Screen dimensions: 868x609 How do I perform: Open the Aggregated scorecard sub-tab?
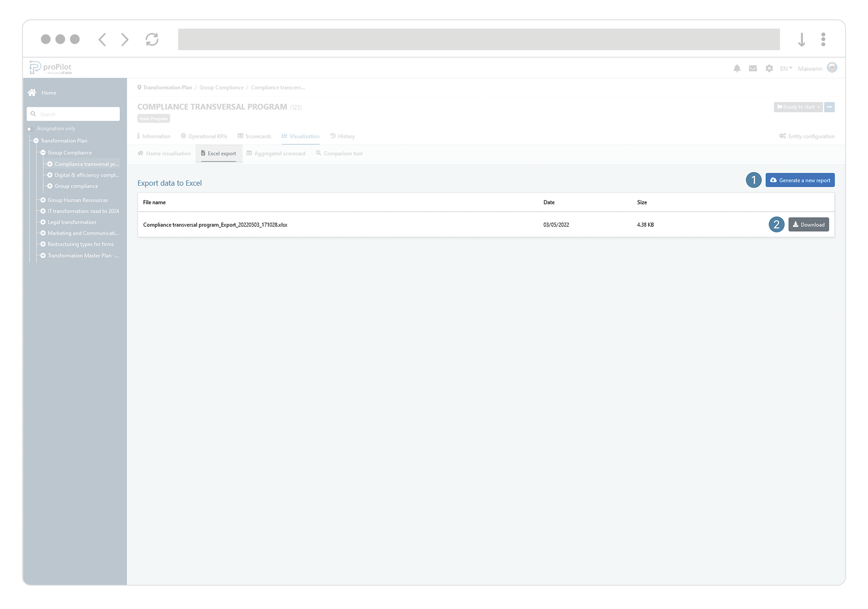[x=276, y=154]
